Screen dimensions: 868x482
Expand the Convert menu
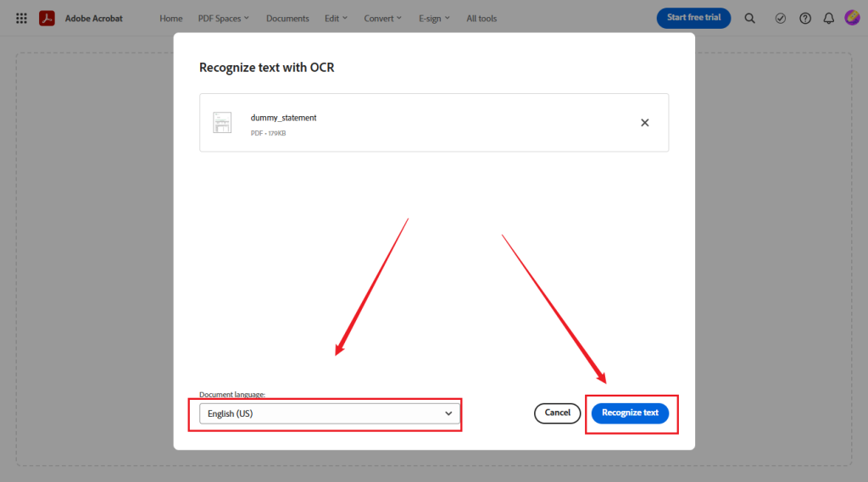point(382,19)
